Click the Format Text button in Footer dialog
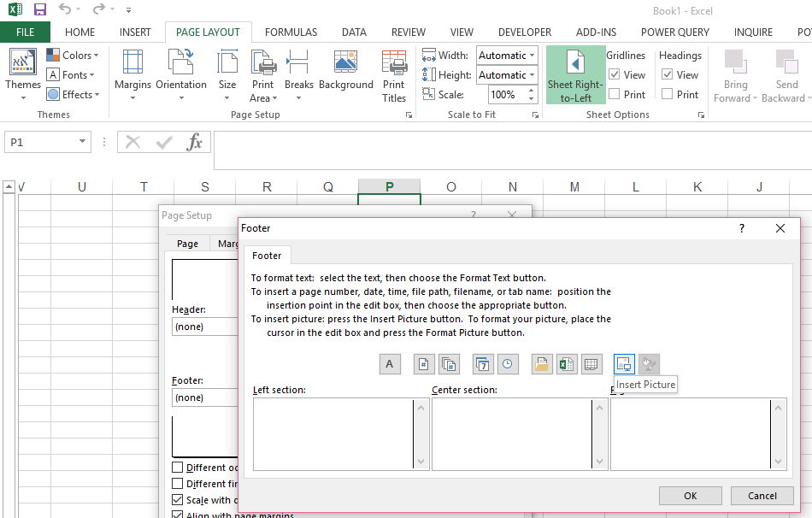This screenshot has height=518, width=812. 390,364
